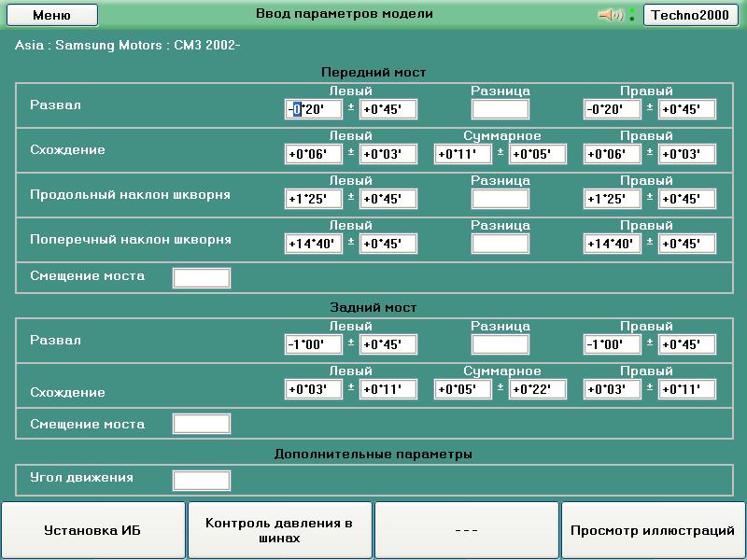Select rear axle Смещение моста field
Image resolution: width=747 pixels, height=560 pixels.
202,424
